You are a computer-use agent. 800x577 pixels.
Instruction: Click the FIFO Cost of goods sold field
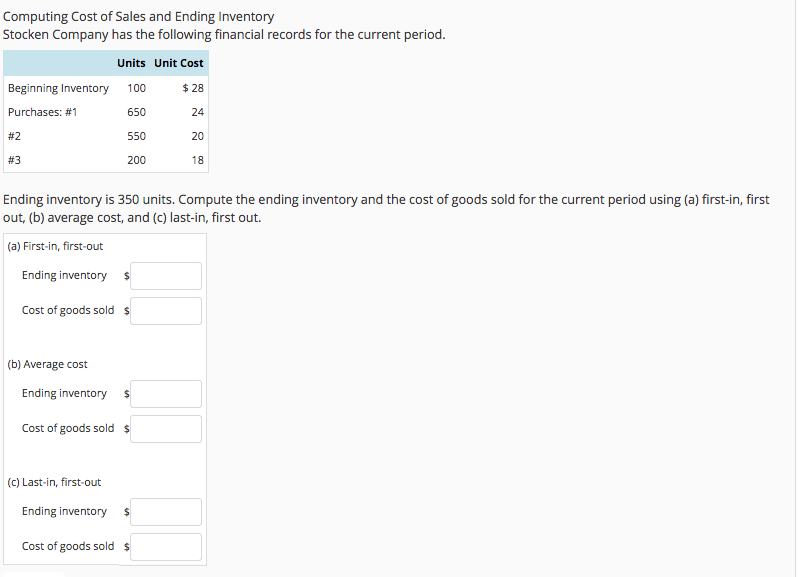click(165, 310)
